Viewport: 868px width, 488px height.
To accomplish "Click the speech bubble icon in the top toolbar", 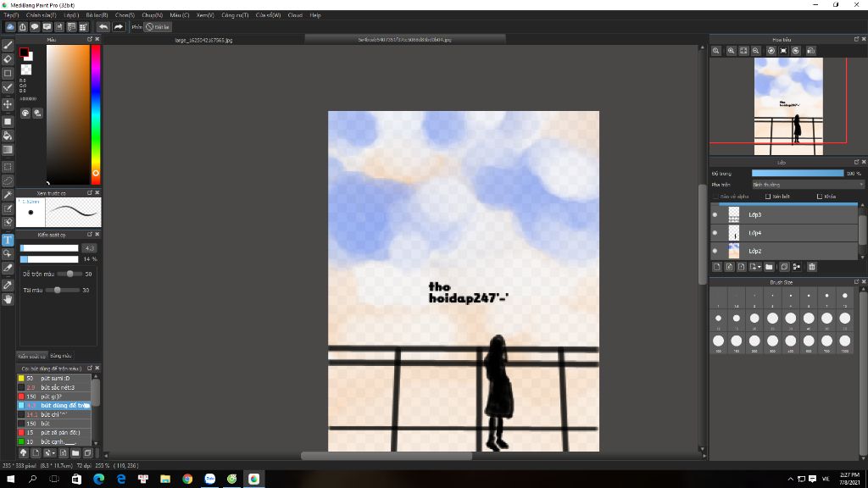I will [35, 26].
